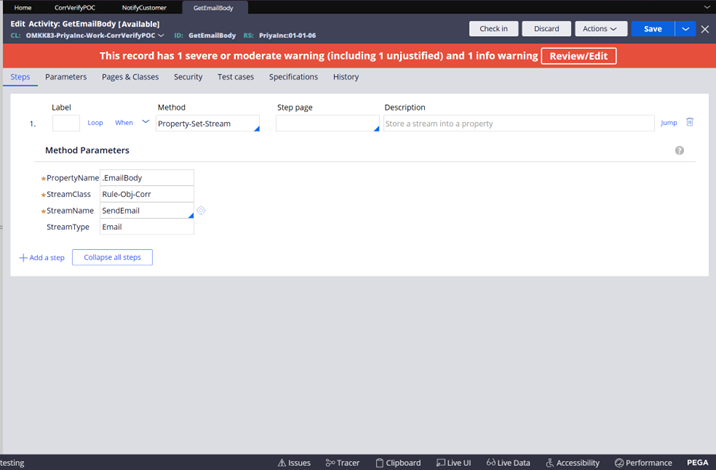Screen dimensions: 716x470
Task: Open the StreamName field autocomplete
Action: pyautogui.click(x=191, y=216)
